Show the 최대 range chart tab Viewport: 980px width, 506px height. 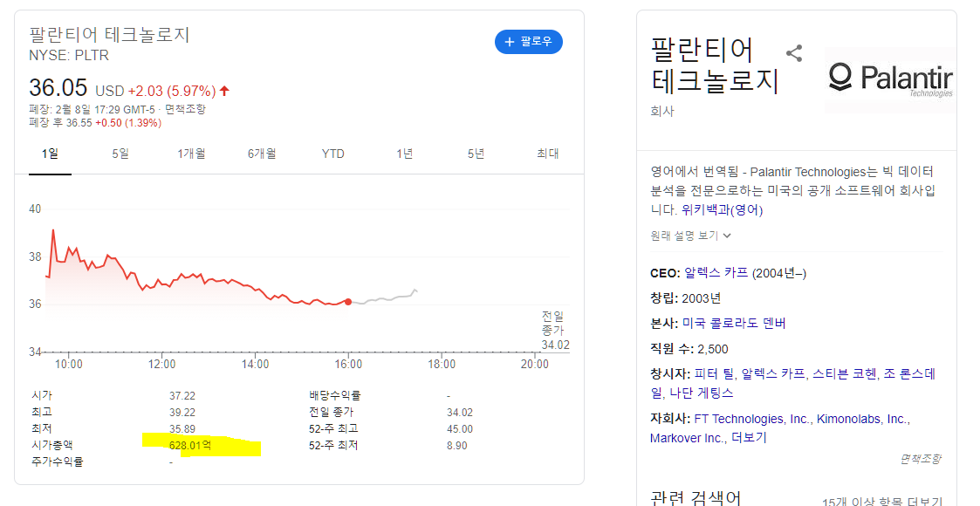click(x=547, y=154)
